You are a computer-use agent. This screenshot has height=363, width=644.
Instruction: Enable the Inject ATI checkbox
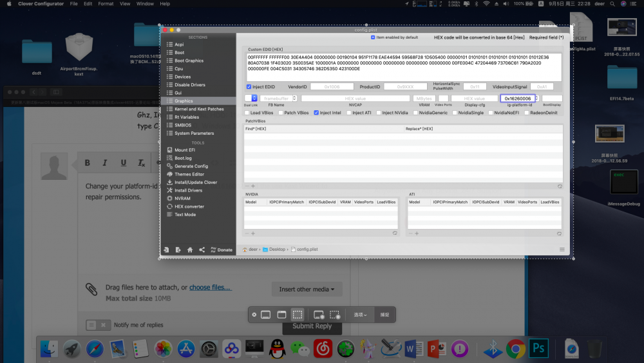click(x=349, y=113)
